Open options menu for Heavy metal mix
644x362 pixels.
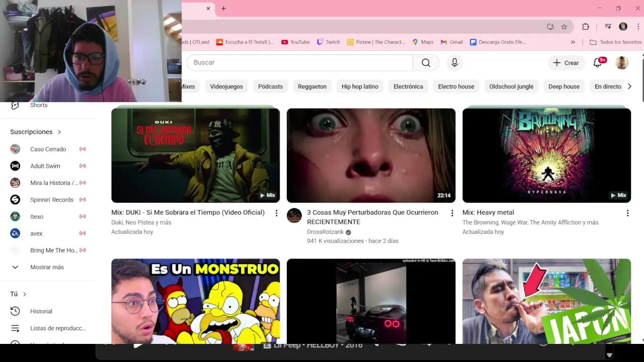(627, 213)
